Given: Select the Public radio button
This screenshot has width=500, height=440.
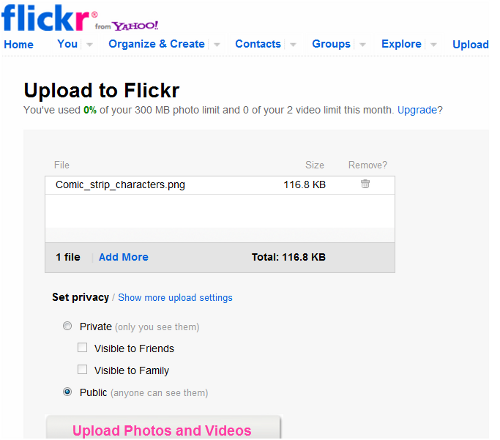Looking at the screenshot, I should (x=67, y=392).
